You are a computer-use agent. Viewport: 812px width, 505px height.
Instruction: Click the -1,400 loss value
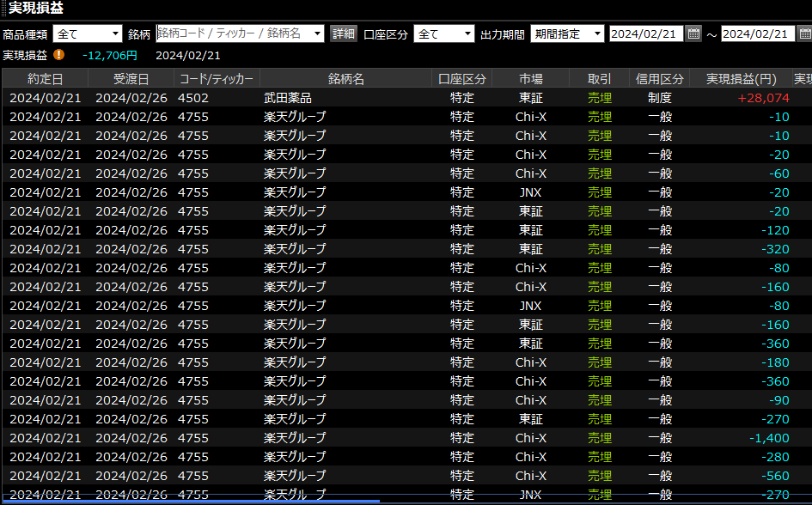(x=770, y=438)
